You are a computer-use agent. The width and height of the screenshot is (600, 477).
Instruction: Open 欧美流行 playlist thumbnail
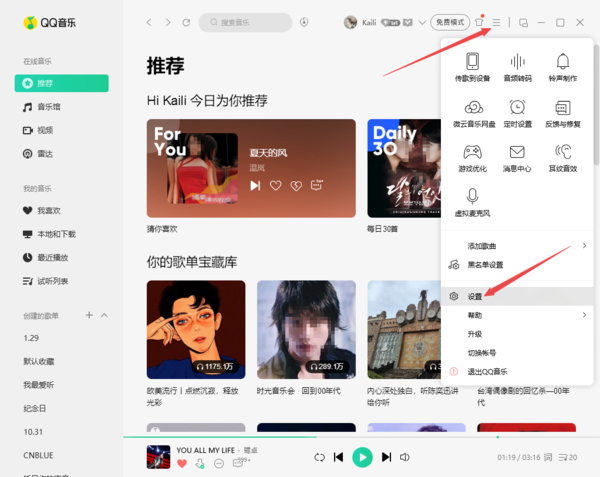tap(196, 330)
